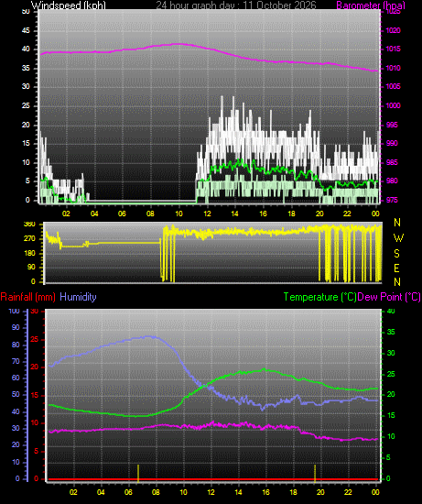
Task: Click the '25' windspeed axis value
Action: pos(26,105)
